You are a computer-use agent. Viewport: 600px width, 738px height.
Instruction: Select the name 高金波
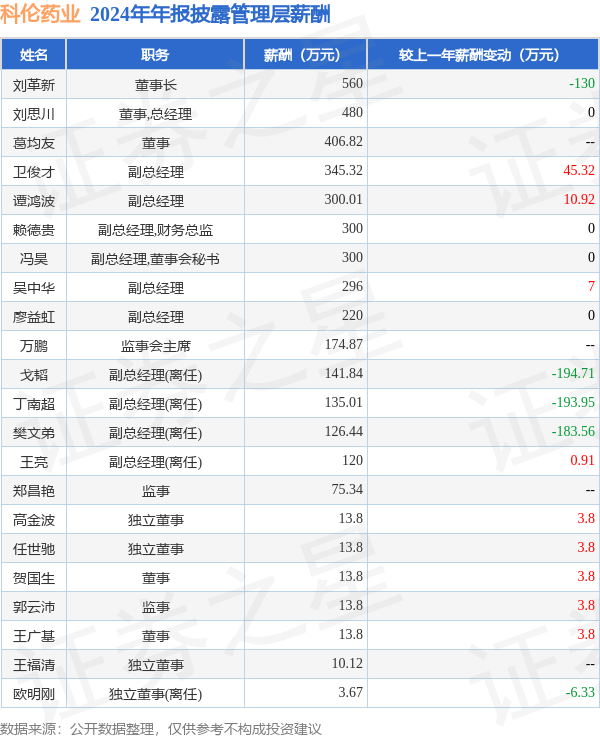click(33, 520)
